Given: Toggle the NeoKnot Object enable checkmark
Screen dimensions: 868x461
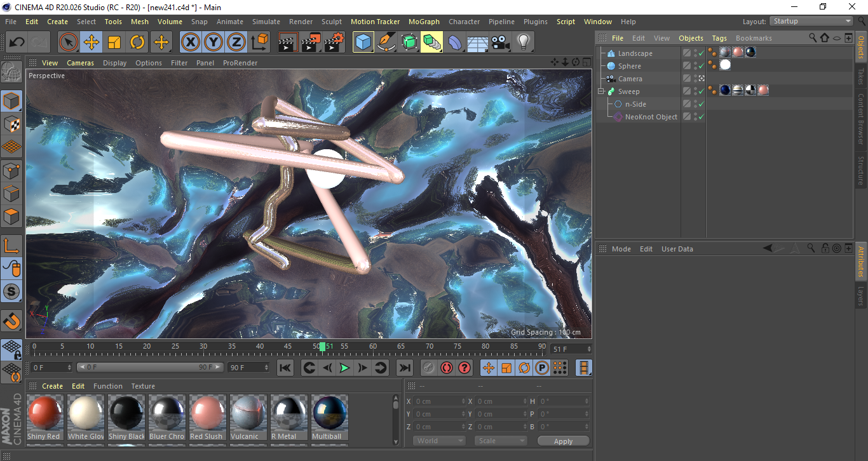Looking at the screenshot, I should (701, 117).
